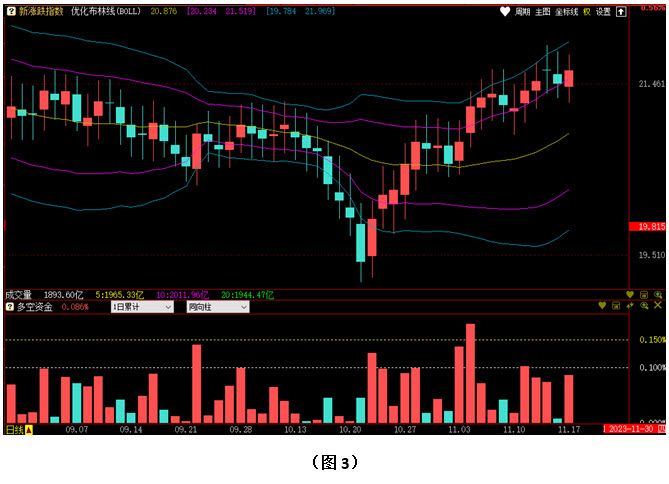The width and height of the screenshot is (669, 484).
Task: Click the 10.13 date label
Action: click(x=295, y=429)
